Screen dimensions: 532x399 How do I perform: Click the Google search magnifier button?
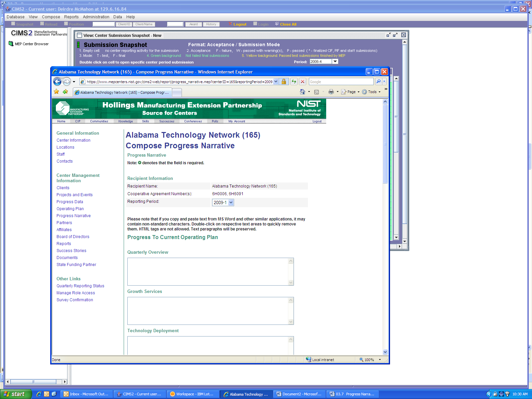378,81
